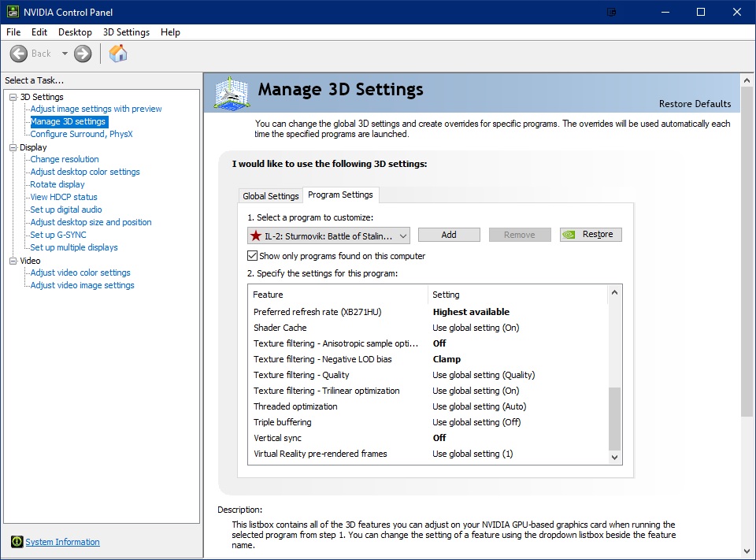The width and height of the screenshot is (756, 560).
Task: Open View HDCP status task
Action: click(x=64, y=197)
